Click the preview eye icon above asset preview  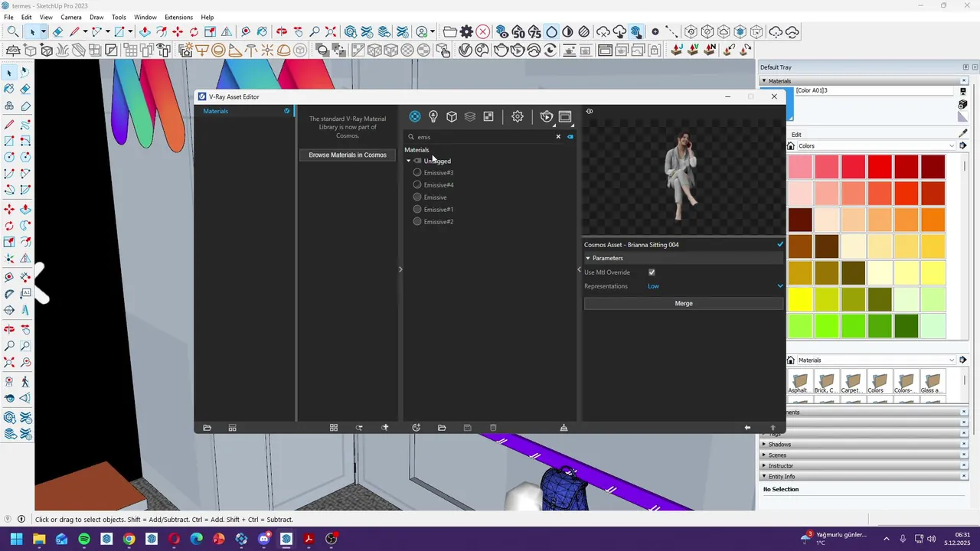pyautogui.click(x=590, y=112)
